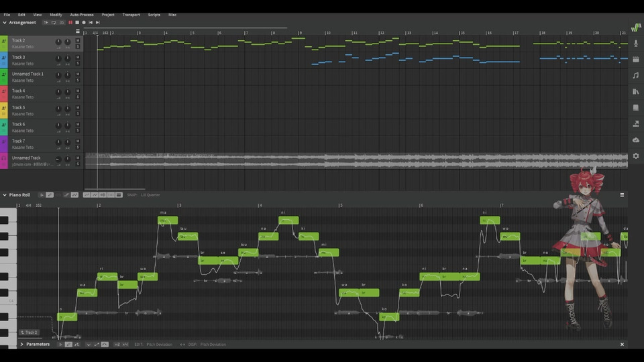Open the File menu
Viewport: 644px width, 362px height.
[x=7, y=15]
